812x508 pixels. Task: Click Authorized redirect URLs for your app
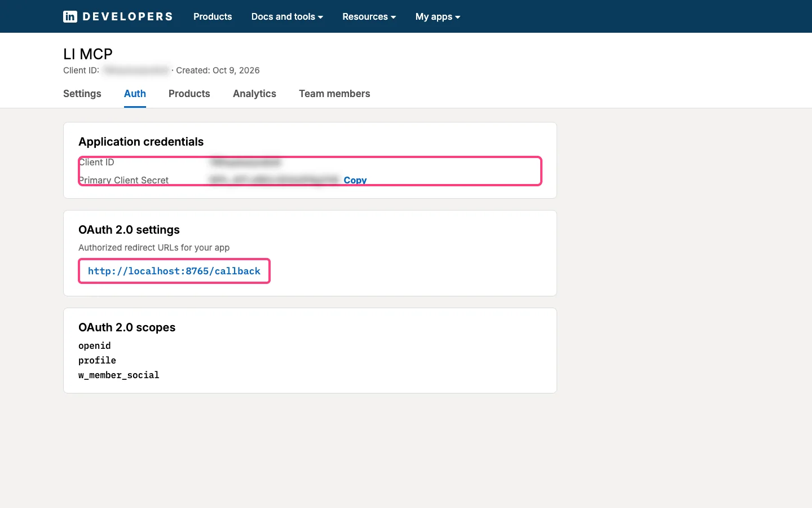click(x=154, y=248)
